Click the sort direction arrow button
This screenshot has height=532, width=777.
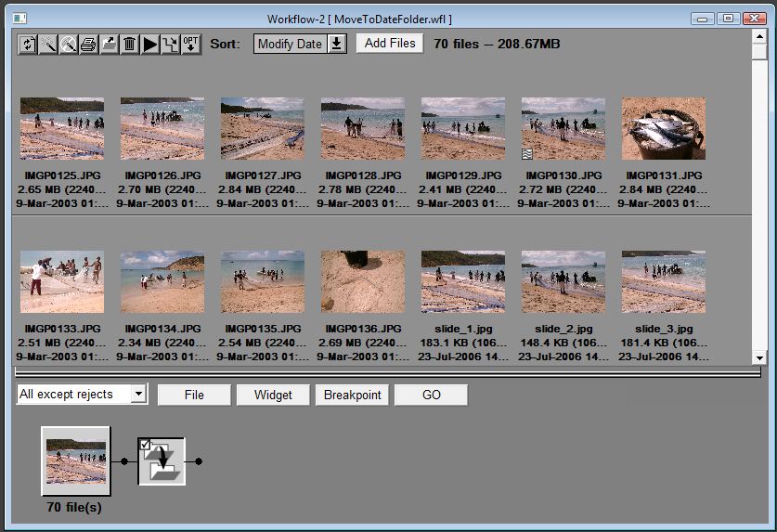pyautogui.click(x=337, y=44)
